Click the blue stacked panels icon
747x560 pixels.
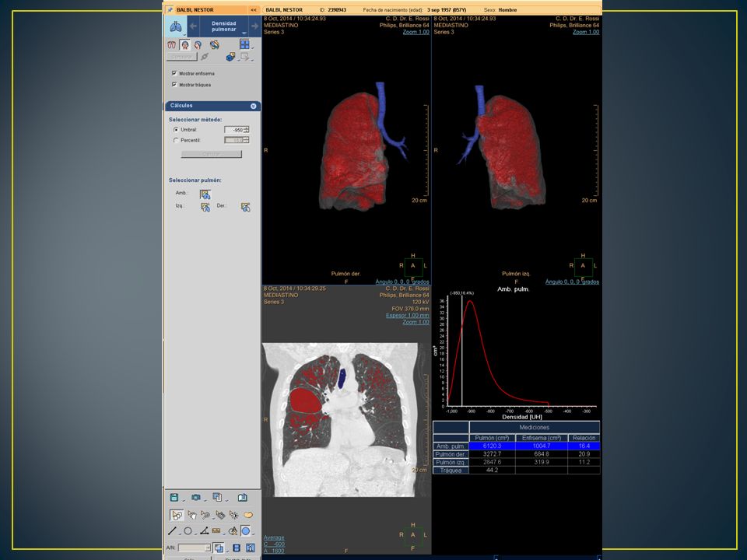[237, 548]
